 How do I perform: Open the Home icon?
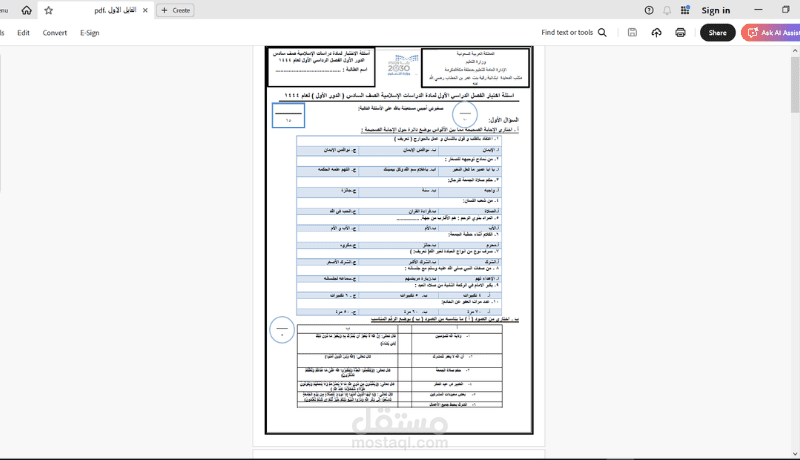click(27, 10)
